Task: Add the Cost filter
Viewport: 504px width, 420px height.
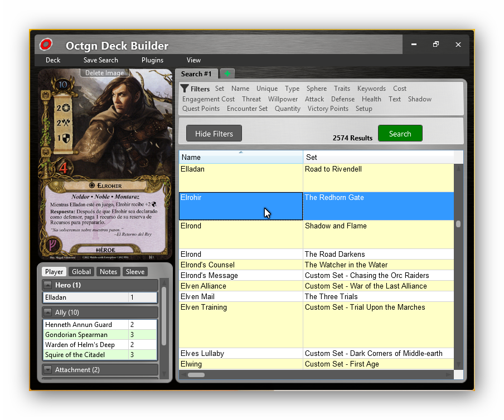Action: coord(400,89)
